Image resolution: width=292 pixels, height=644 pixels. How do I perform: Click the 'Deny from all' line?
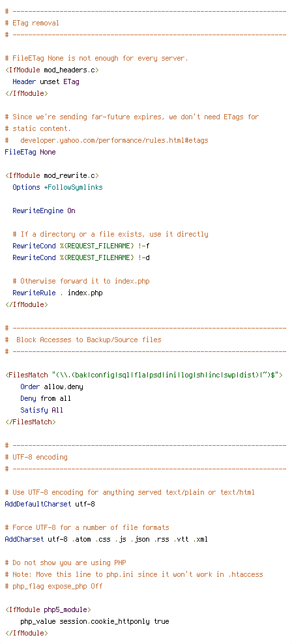tap(46, 398)
